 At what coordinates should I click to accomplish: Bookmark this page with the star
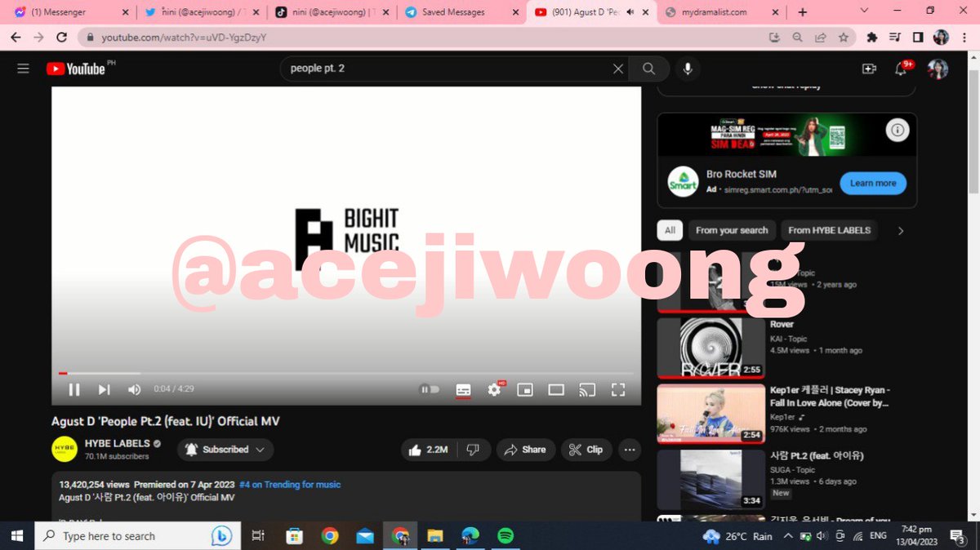843,38
